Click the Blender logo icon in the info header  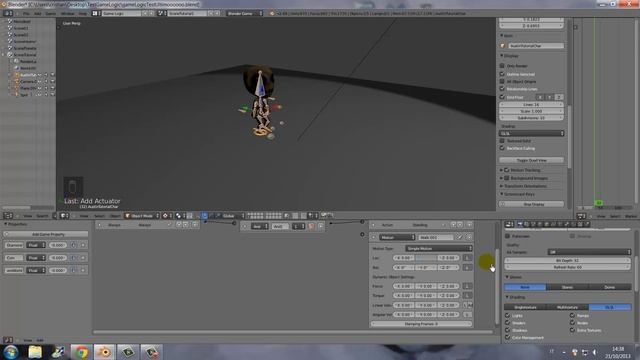(272, 13)
